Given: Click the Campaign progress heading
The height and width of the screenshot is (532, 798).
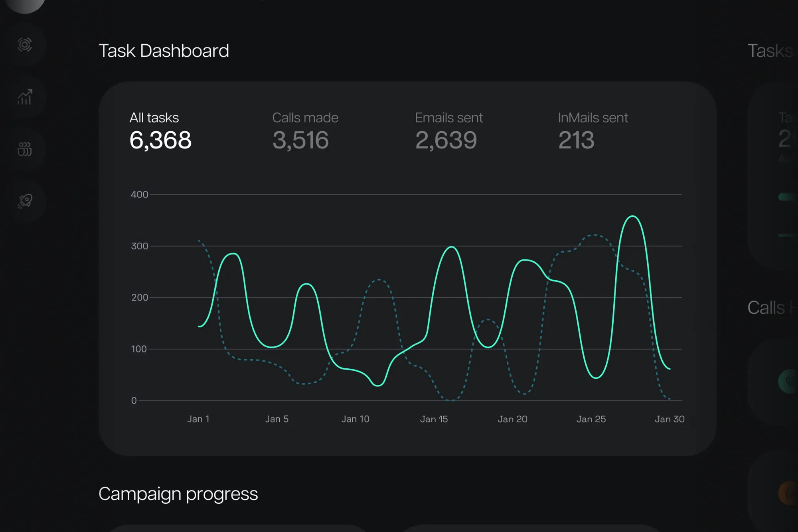Looking at the screenshot, I should click(x=178, y=494).
